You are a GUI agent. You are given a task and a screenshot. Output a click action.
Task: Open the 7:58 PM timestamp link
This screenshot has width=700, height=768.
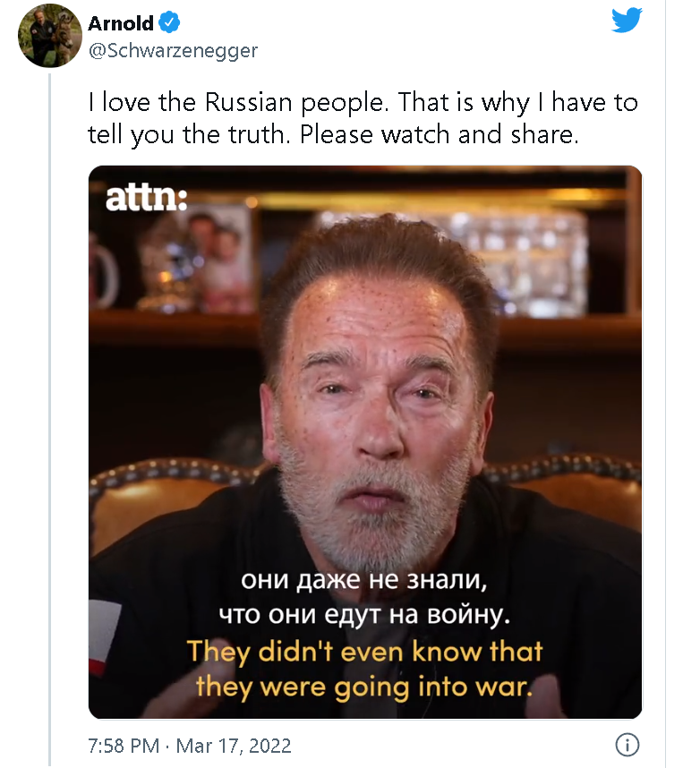pos(124,745)
